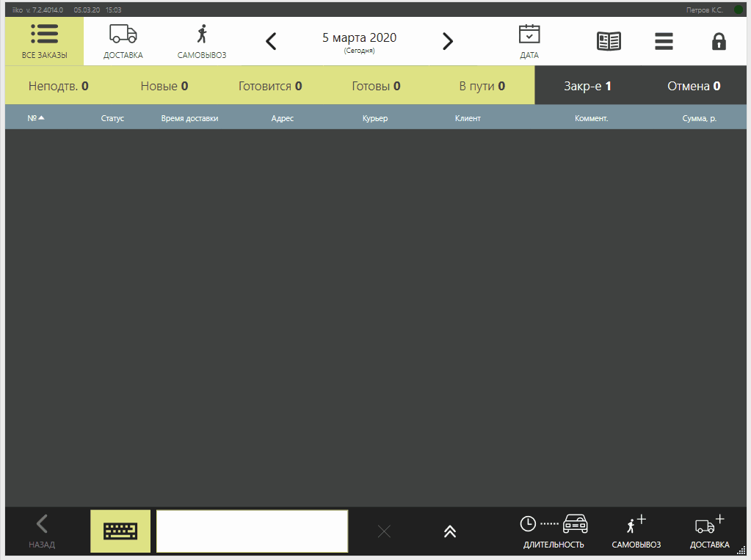Click user name Петров К.С.

[704, 10]
